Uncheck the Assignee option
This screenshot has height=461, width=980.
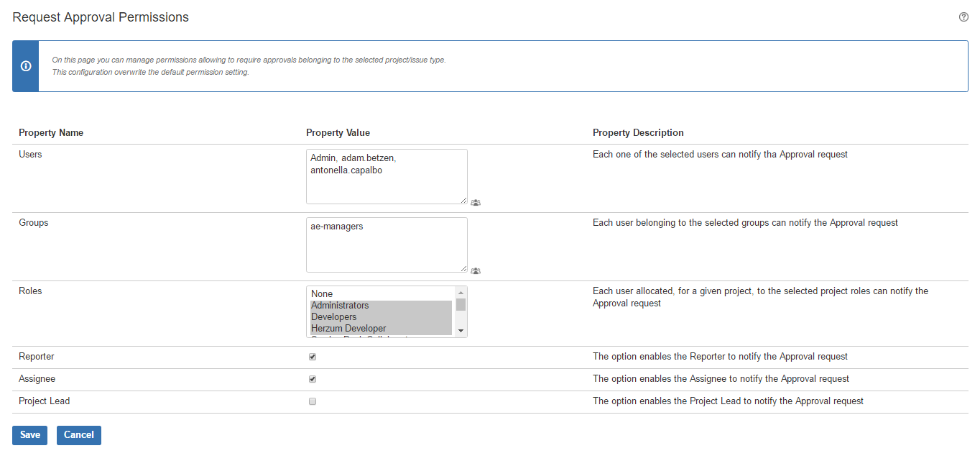click(x=313, y=379)
